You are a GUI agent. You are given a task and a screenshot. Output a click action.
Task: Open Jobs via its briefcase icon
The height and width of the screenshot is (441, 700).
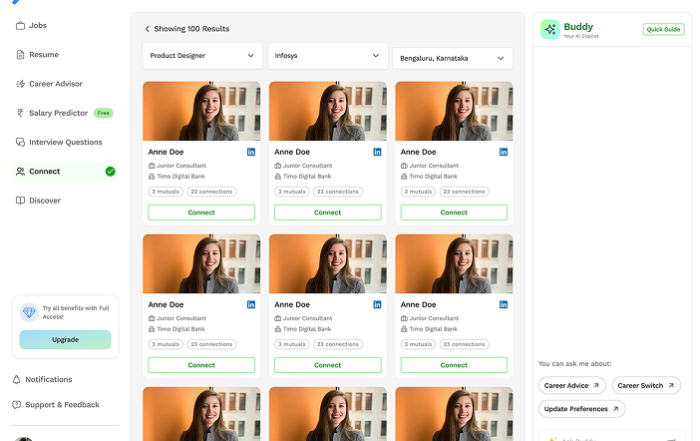(20, 25)
